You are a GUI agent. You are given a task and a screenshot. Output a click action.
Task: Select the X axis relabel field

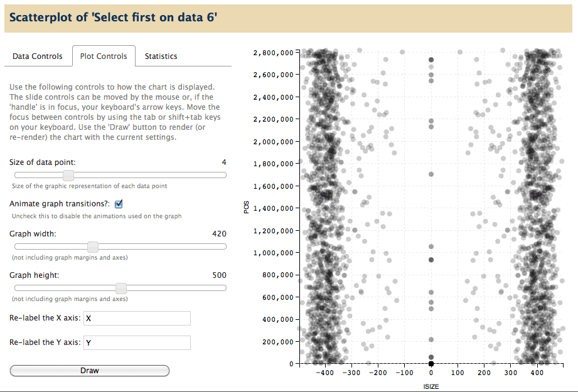point(137,318)
